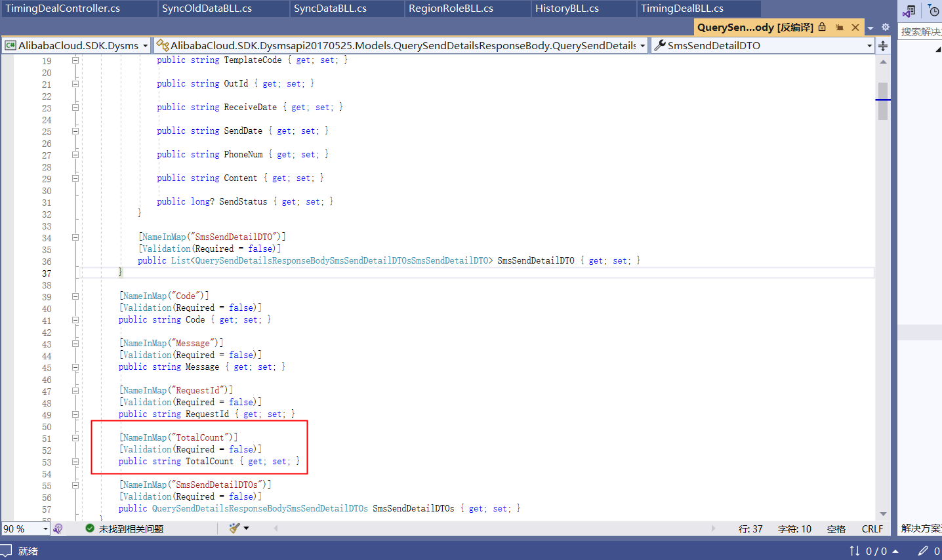The width and height of the screenshot is (942, 560).
Task: Collapse the SendDate property at line 25
Action: (75, 130)
